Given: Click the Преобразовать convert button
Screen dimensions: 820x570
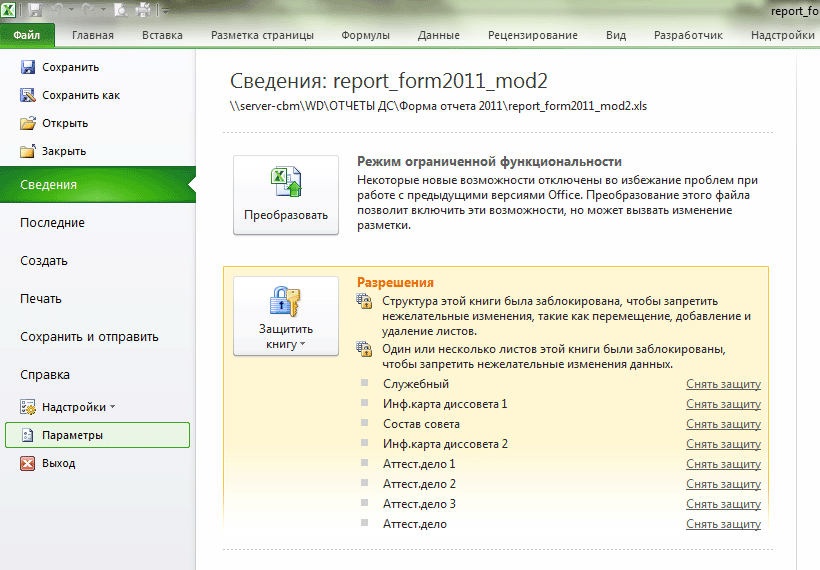Looking at the screenshot, I should coord(286,195).
